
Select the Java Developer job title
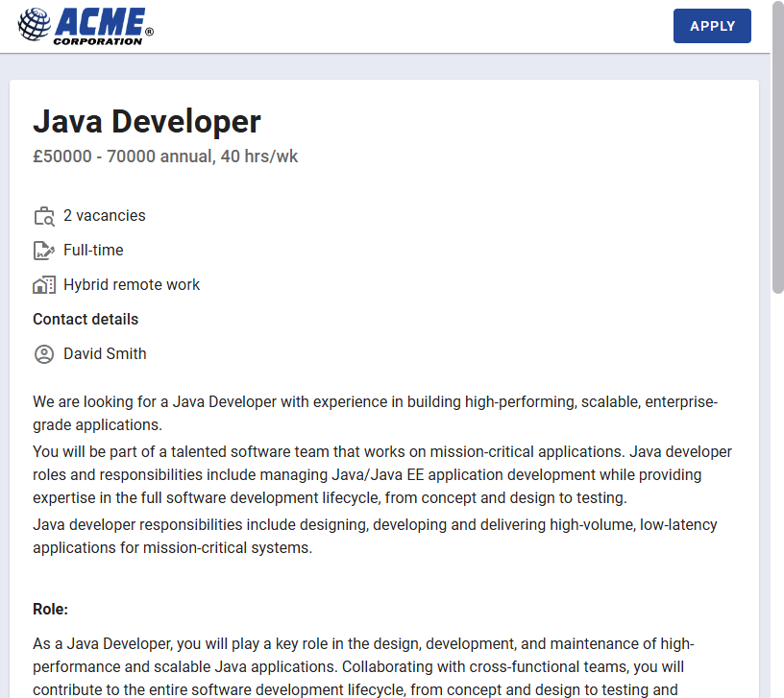pyautogui.click(x=146, y=122)
